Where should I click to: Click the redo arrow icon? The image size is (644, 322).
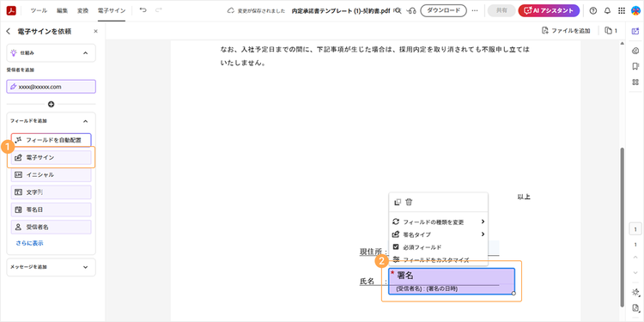(158, 10)
